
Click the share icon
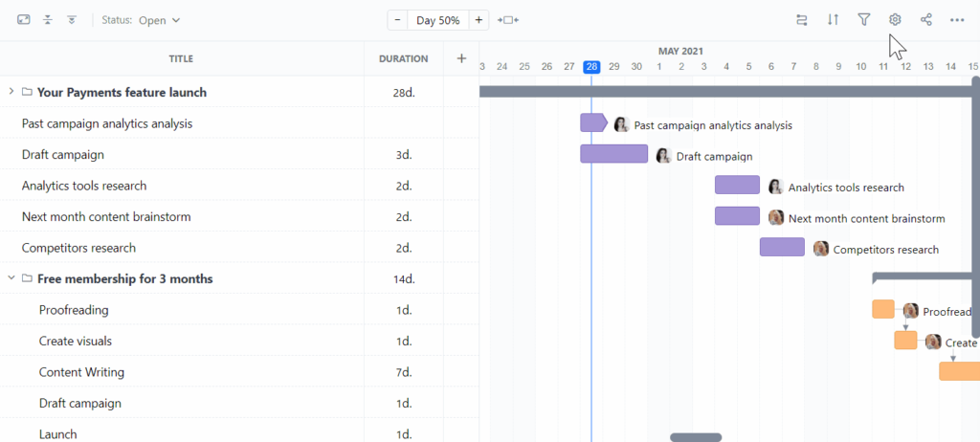click(925, 19)
